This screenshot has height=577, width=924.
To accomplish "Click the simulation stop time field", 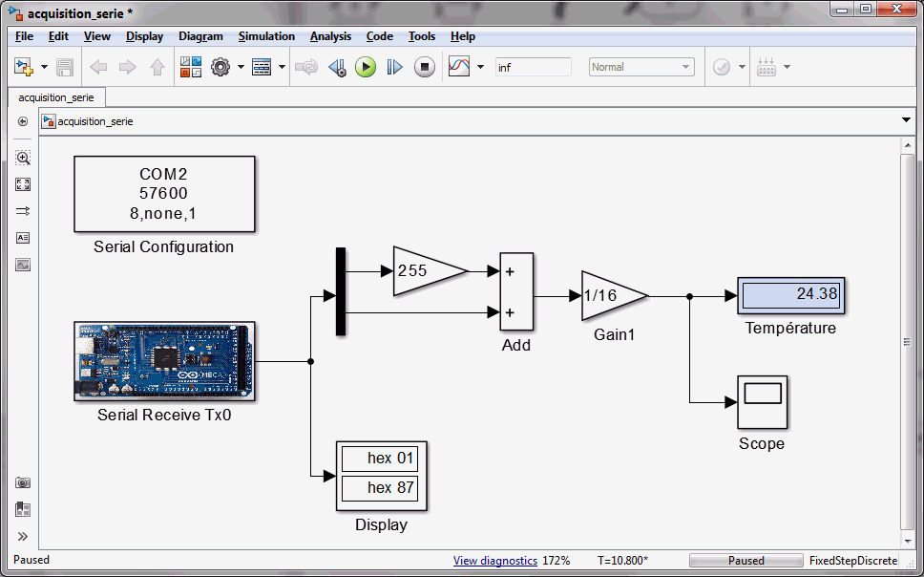I will (534, 67).
